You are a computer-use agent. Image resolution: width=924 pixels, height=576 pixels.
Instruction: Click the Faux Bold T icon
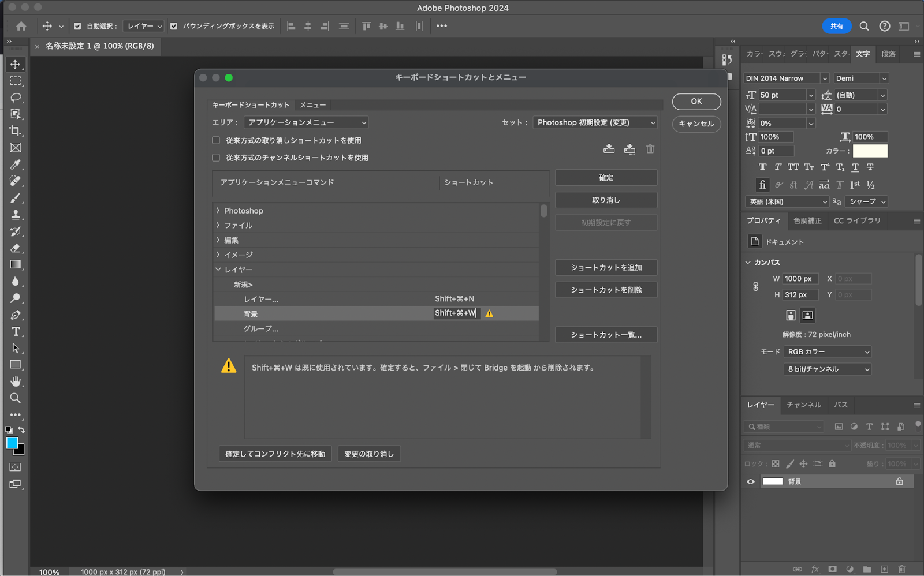tap(762, 167)
